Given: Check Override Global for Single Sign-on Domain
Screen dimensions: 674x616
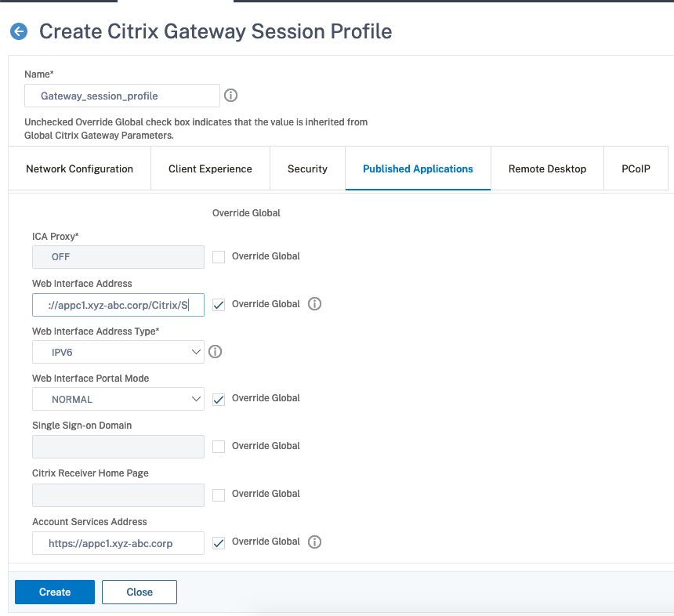Looking at the screenshot, I should [219, 446].
